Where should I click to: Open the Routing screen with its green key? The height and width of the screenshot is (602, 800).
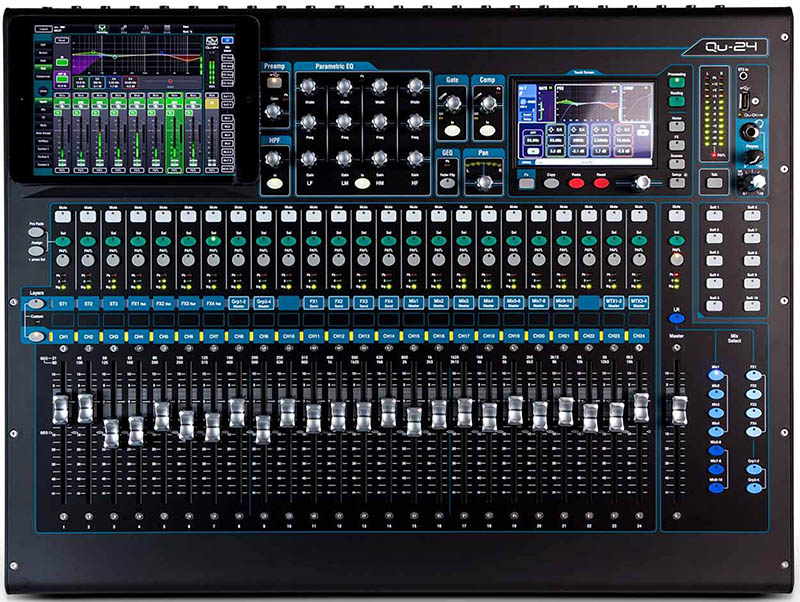coord(677,101)
